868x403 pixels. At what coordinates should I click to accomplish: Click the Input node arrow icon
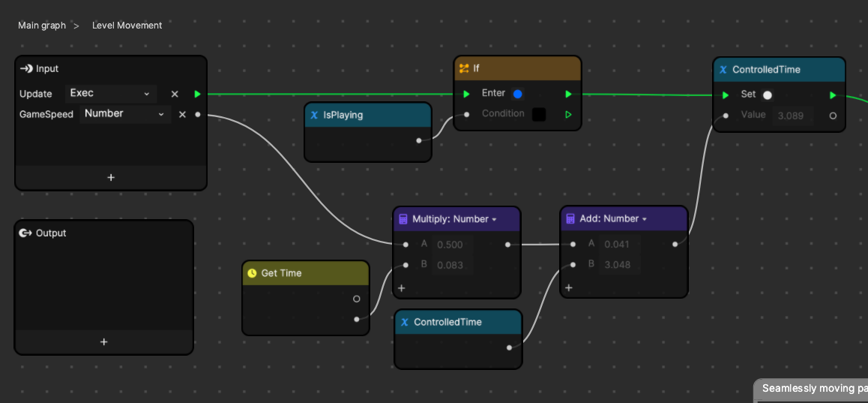click(x=26, y=69)
